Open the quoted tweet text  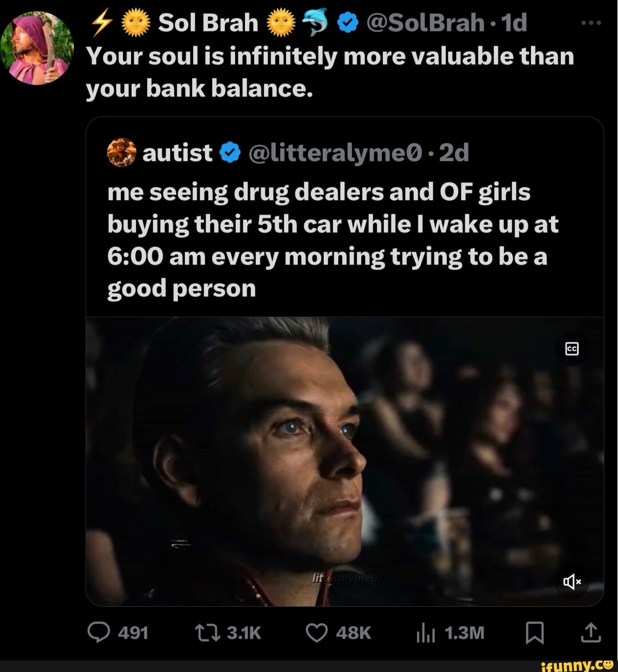coord(332,240)
